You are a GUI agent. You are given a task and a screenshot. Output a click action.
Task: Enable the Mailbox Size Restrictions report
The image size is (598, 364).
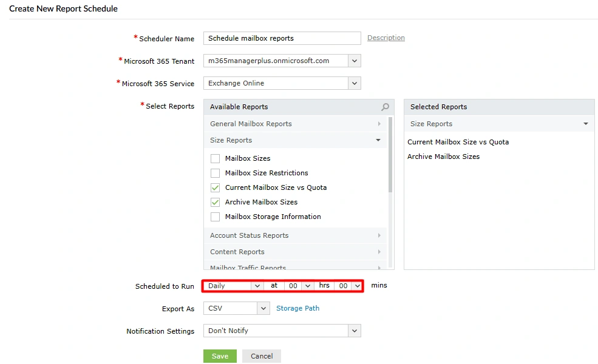coord(215,173)
